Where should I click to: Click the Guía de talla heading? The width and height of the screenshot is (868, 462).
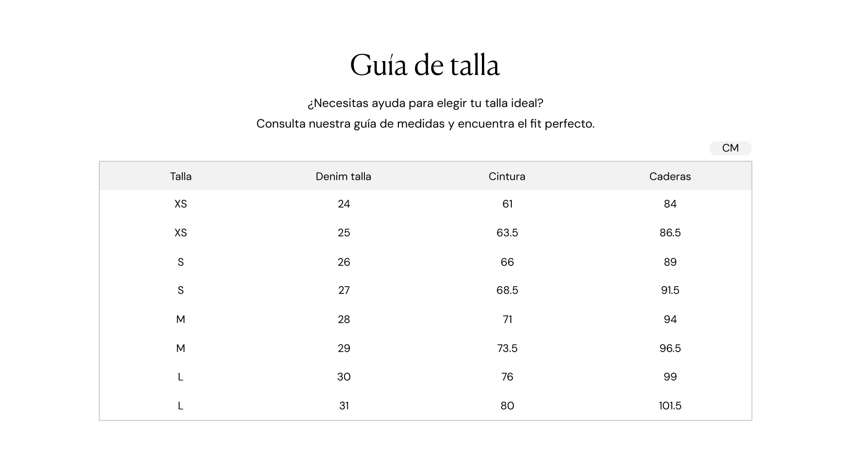pyautogui.click(x=425, y=66)
